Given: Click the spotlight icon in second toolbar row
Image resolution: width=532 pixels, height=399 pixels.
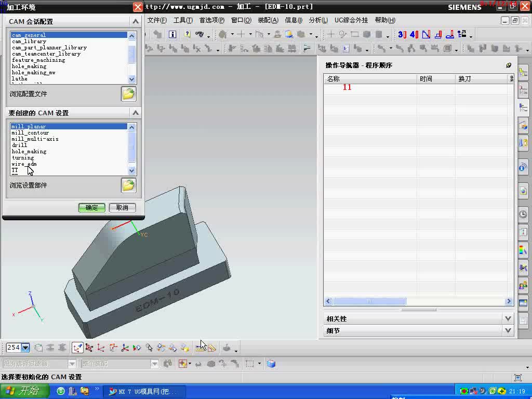Looking at the screenshot, I should coord(307,48).
